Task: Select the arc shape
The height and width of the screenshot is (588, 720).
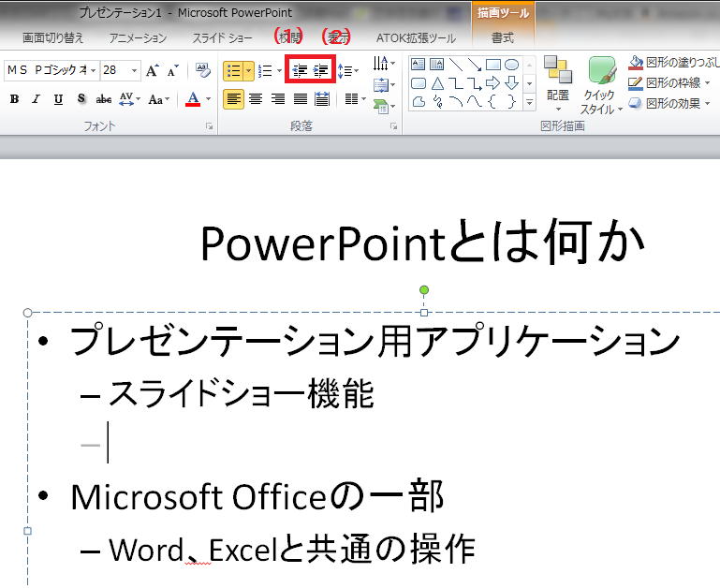Action: click(456, 101)
